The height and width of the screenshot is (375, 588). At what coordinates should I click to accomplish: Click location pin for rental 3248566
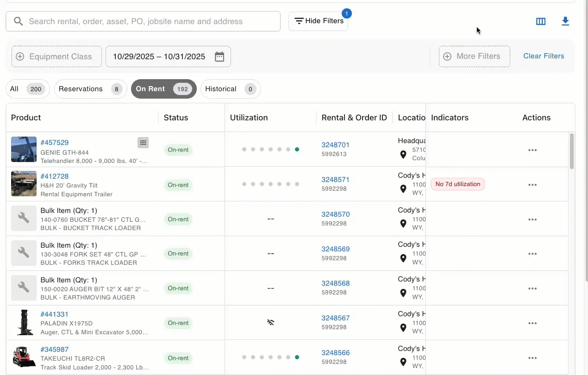(x=403, y=362)
